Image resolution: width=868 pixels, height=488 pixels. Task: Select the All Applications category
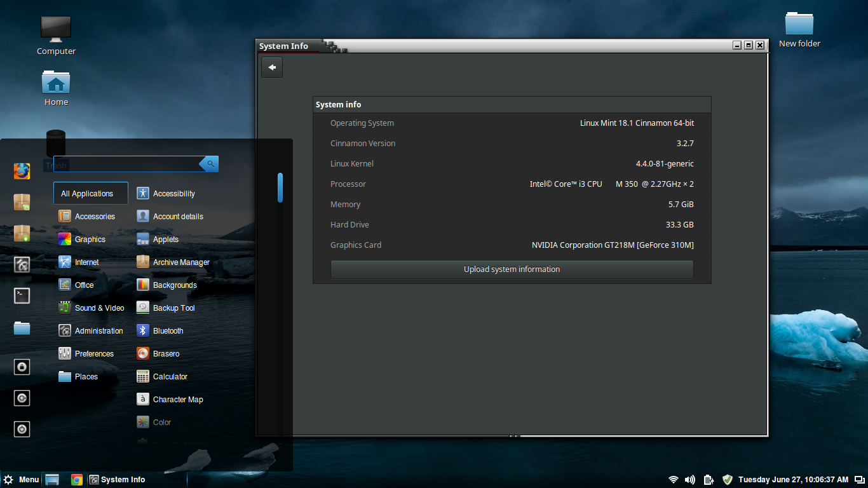click(x=91, y=193)
